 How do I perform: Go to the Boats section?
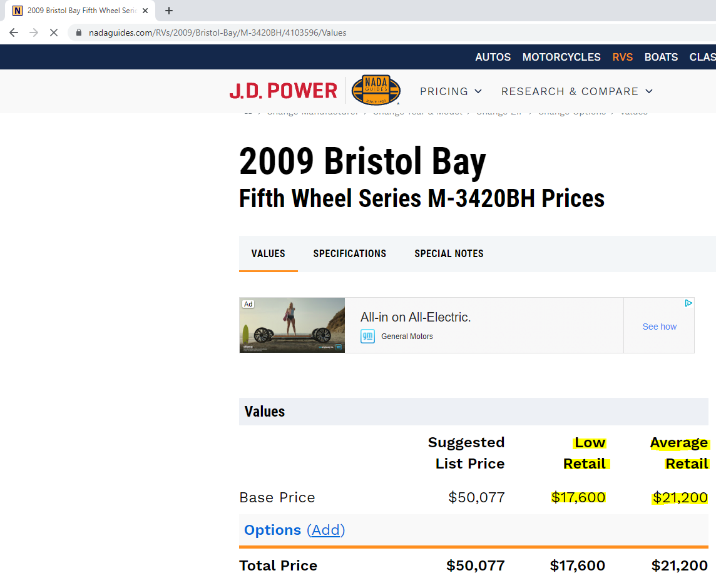click(661, 57)
